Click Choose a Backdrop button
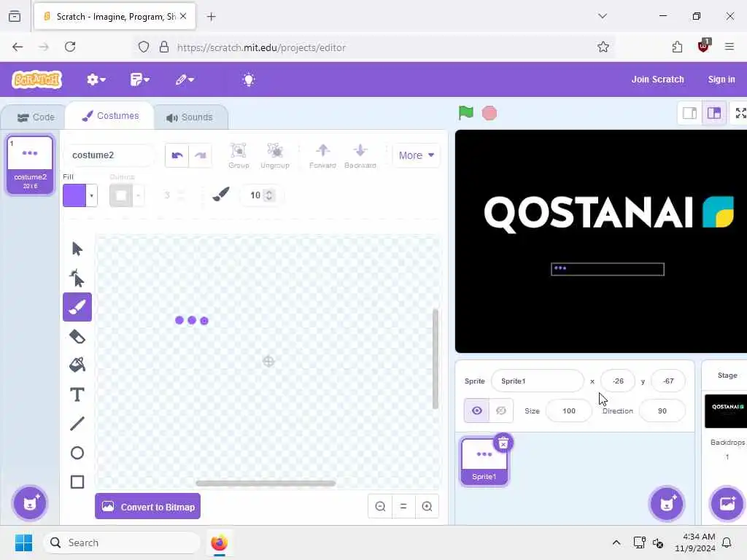This screenshot has height=560, width=747. click(727, 503)
